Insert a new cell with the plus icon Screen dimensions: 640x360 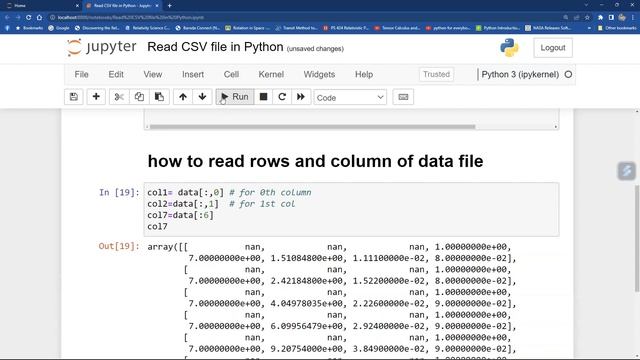(x=96, y=97)
